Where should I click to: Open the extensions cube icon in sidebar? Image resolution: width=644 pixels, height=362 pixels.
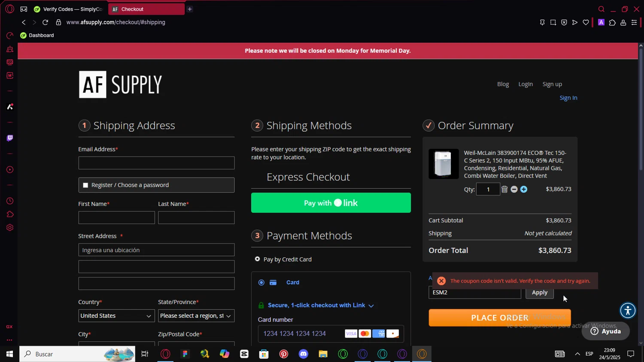click(x=9, y=214)
